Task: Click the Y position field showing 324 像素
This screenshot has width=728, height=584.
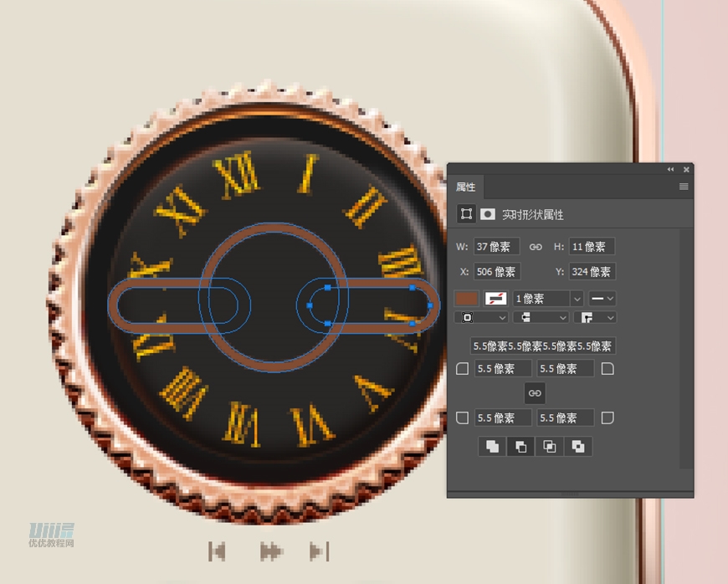Action: (x=592, y=272)
